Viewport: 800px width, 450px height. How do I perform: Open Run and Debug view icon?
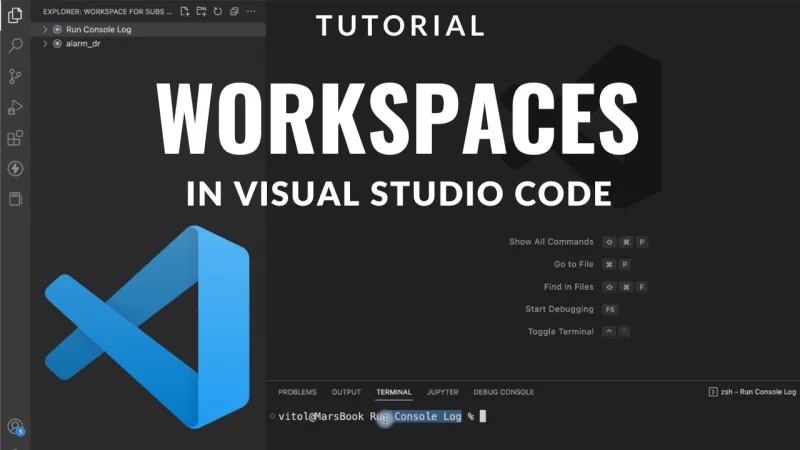click(15, 107)
